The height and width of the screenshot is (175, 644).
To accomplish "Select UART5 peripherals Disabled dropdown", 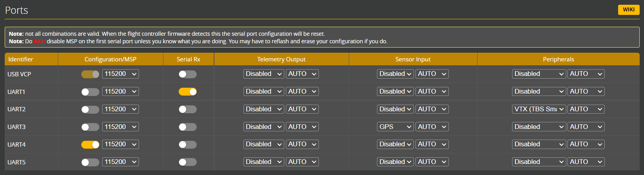I will [x=539, y=162].
